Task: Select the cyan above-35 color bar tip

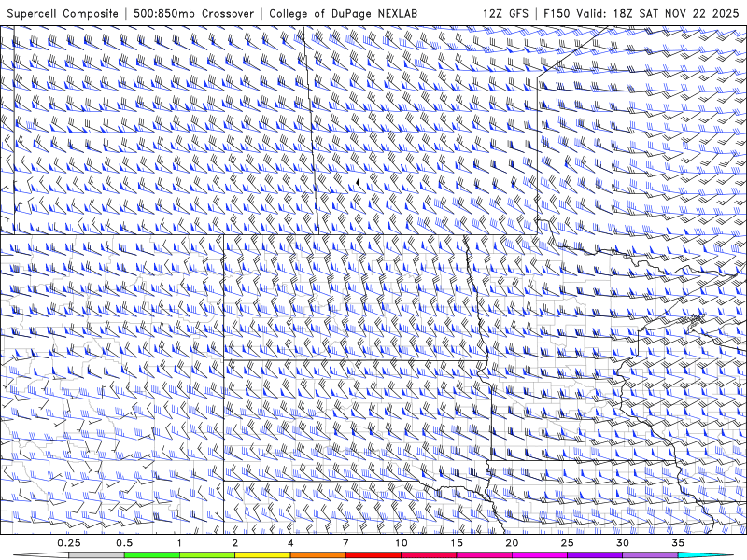Action: pos(705,555)
